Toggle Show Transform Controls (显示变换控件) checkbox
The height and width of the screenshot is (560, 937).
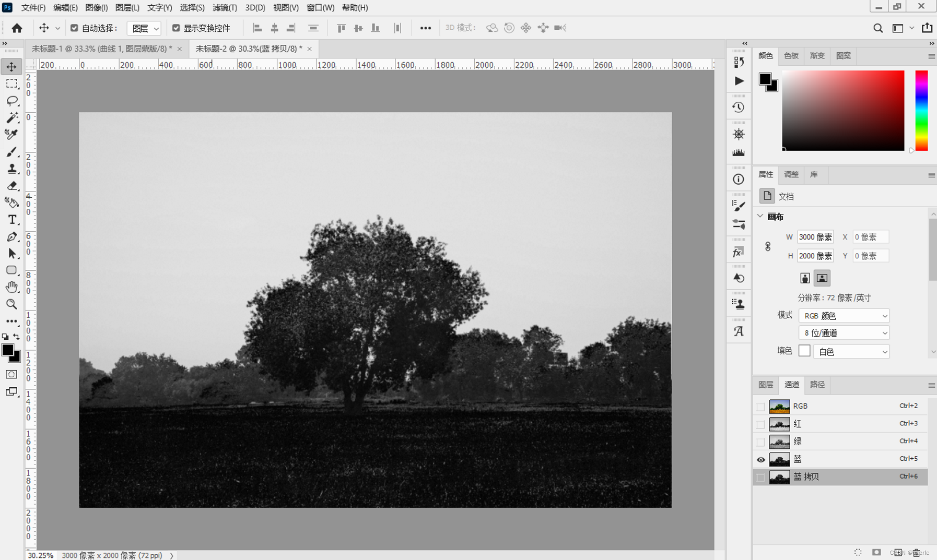pyautogui.click(x=176, y=28)
